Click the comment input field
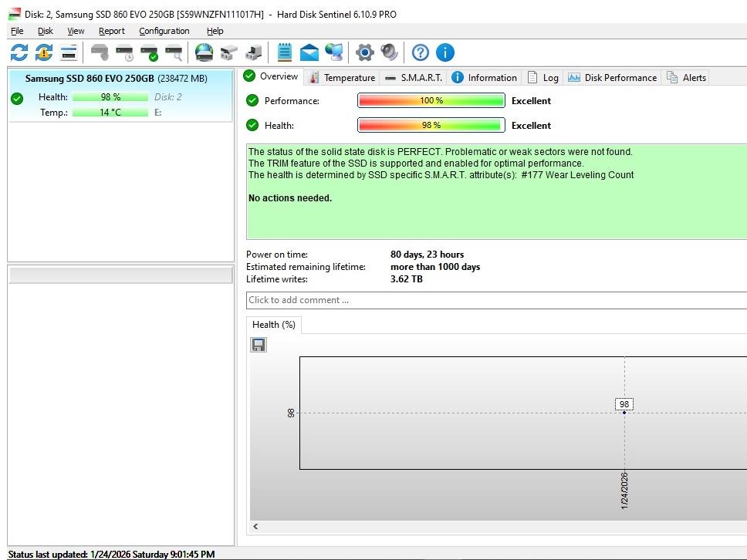This screenshot has height=560, width=747. click(494, 300)
